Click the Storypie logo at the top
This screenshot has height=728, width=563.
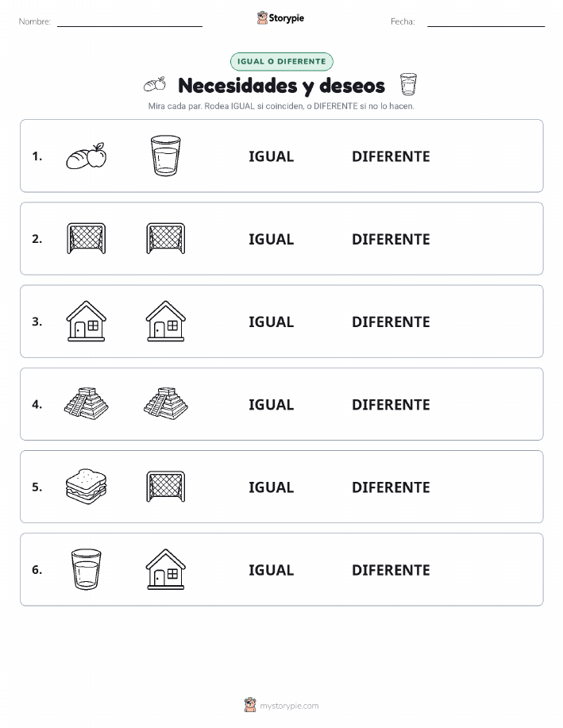point(280,18)
